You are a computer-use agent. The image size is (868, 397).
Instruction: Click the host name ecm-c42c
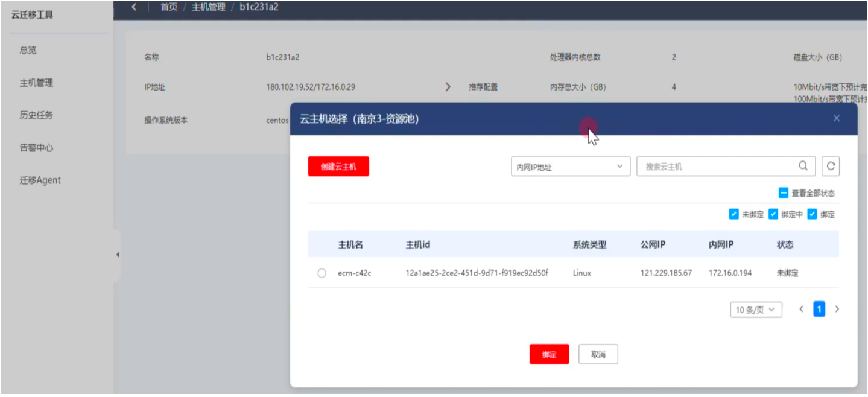[354, 273]
